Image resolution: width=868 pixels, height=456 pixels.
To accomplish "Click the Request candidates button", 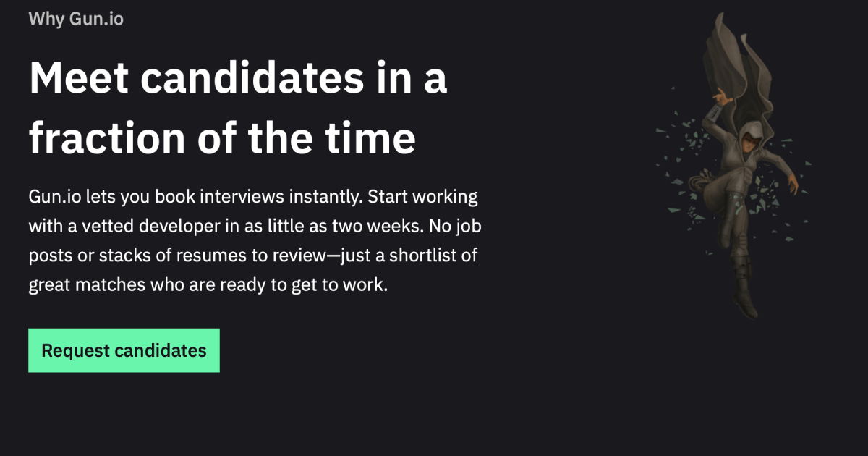I will (124, 351).
